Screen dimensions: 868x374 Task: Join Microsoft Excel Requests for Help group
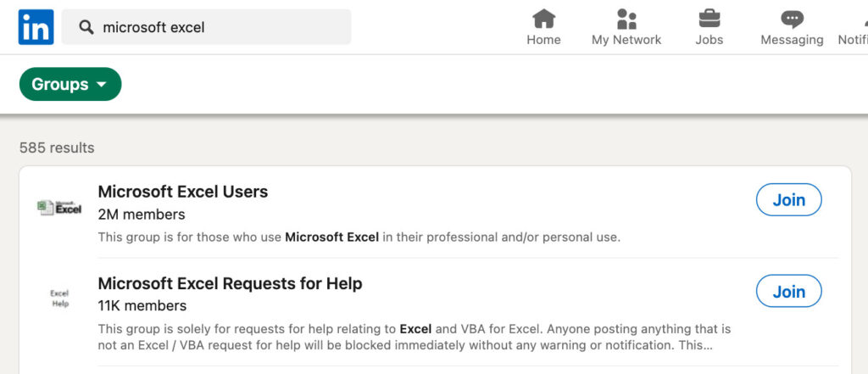(x=788, y=292)
